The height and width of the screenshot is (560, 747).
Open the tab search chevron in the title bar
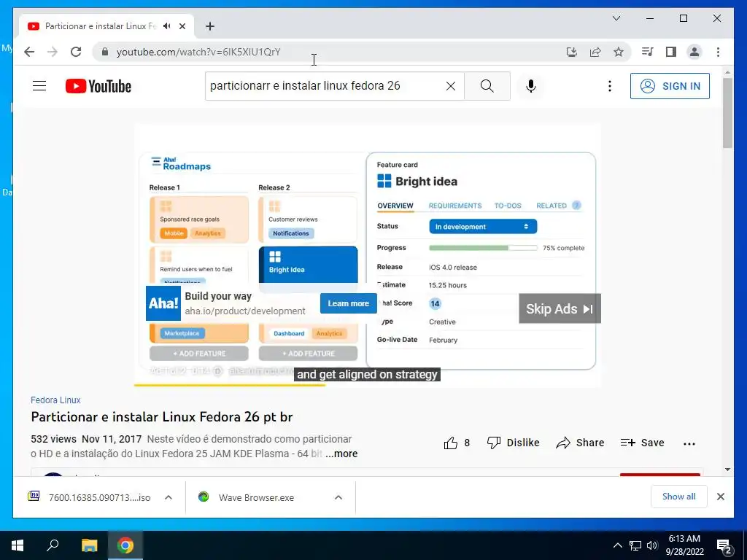tap(616, 18)
